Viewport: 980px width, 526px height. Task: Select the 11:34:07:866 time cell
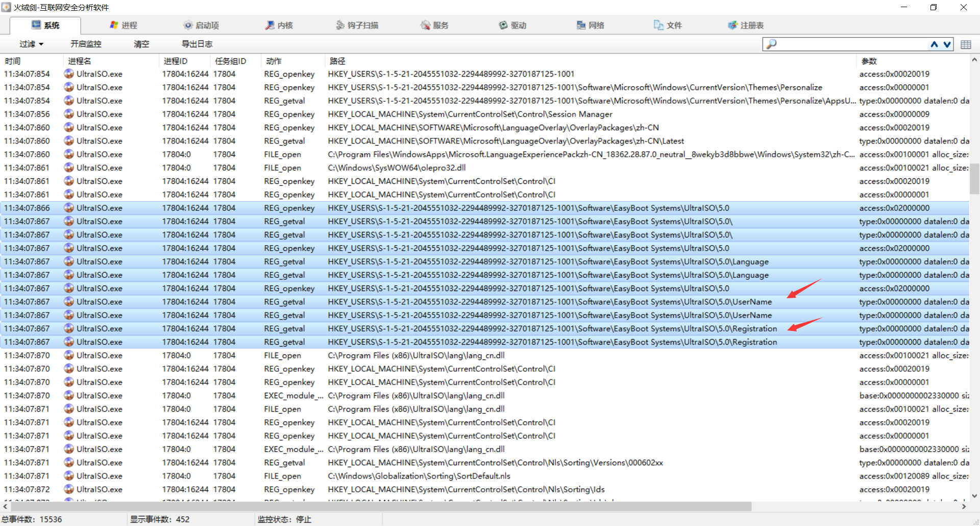(27, 208)
